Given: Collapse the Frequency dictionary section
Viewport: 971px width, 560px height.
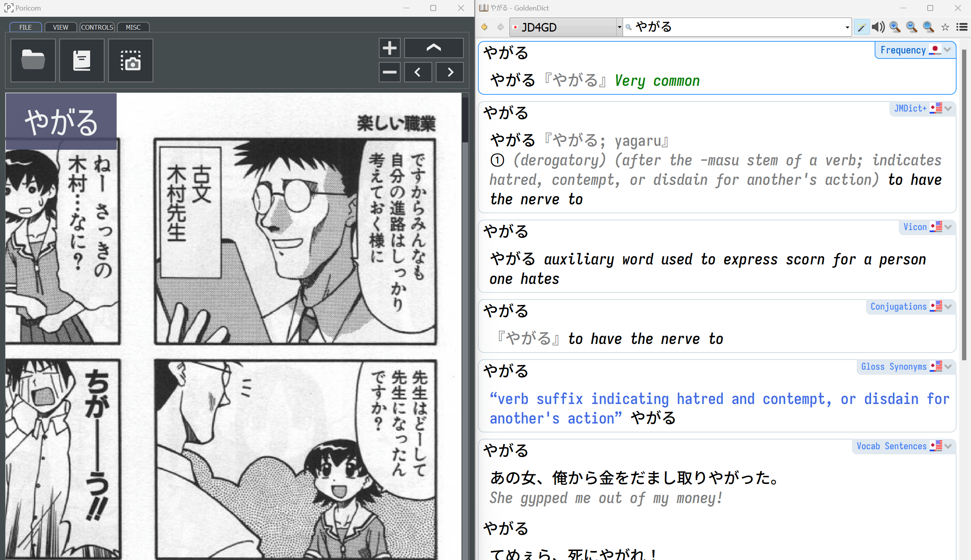Looking at the screenshot, I should (948, 50).
